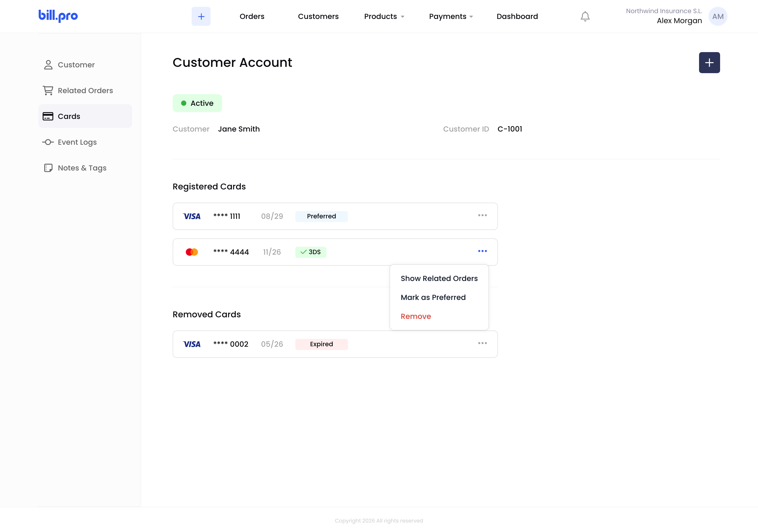758x532 pixels.
Task: Select the Cards sidebar item
Action: coord(85,116)
